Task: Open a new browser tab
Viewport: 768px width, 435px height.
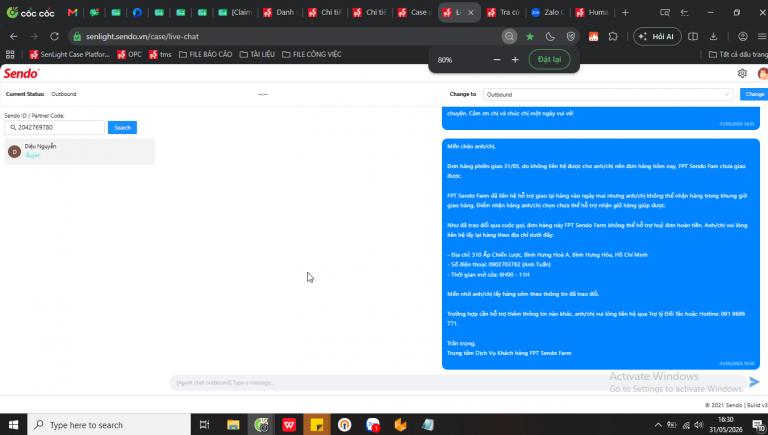Action: click(625, 13)
